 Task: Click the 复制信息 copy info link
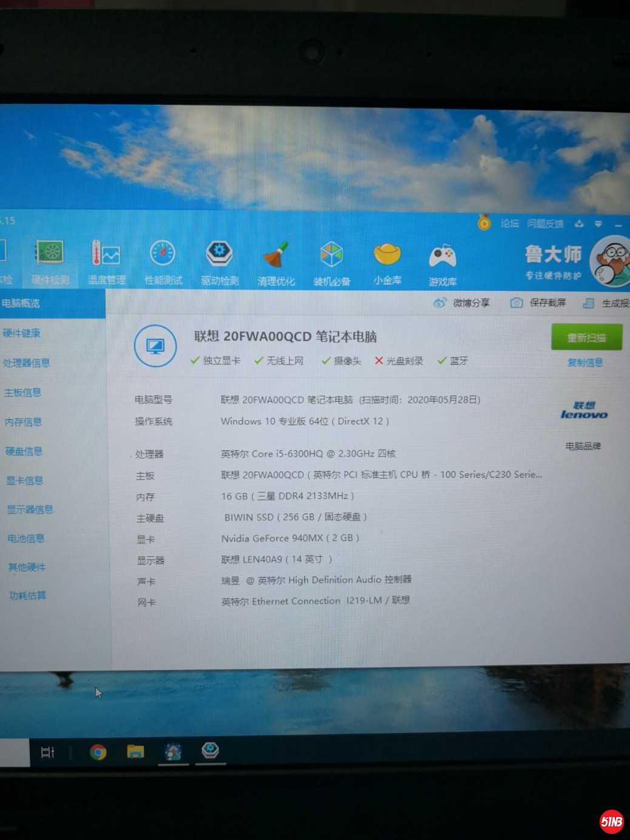[x=585, y=362]
